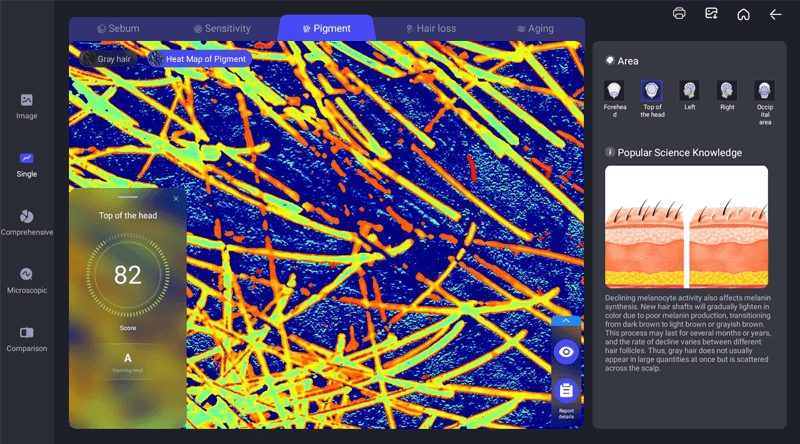
Task: Toggle the eye visibility button
Action: click(566, 352)
